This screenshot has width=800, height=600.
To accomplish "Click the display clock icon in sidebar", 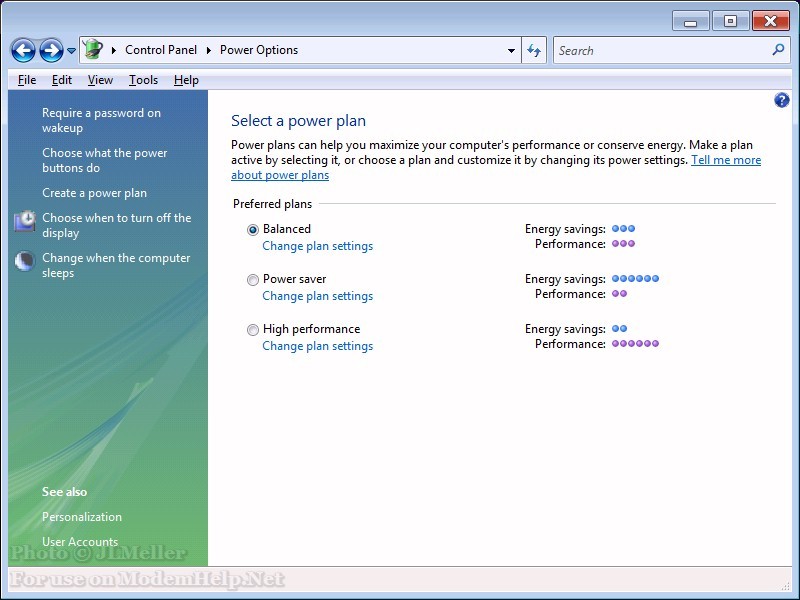I will tap(24, 221).
